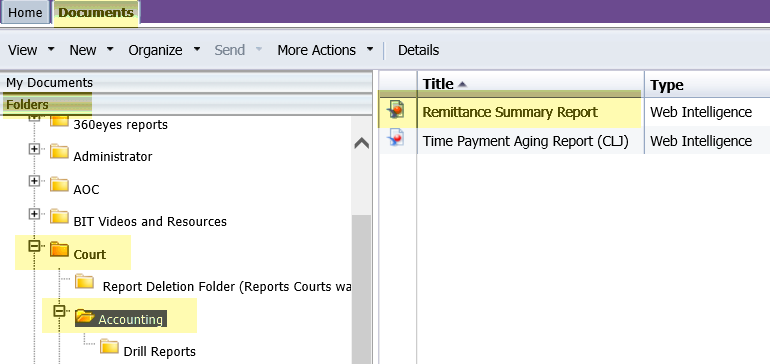Click the Organize dropdown arrow
Image resolution: width=770 pixels, height=364 pixels.
197,49
